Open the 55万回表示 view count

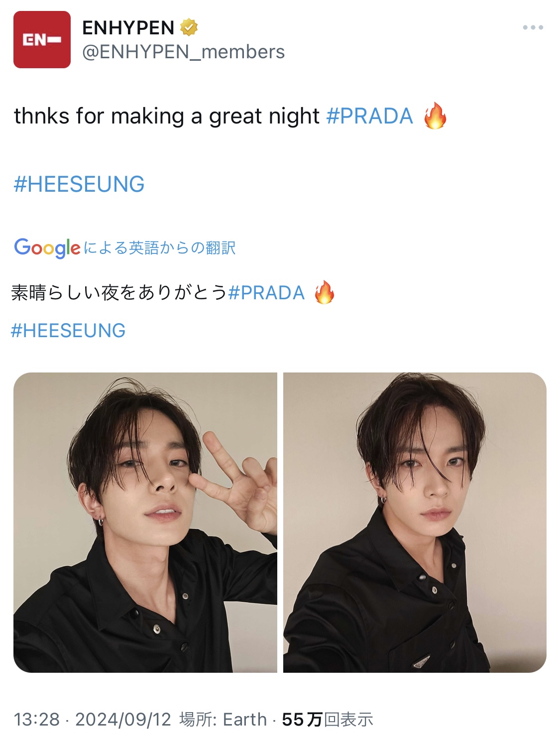tap(328, 719)
